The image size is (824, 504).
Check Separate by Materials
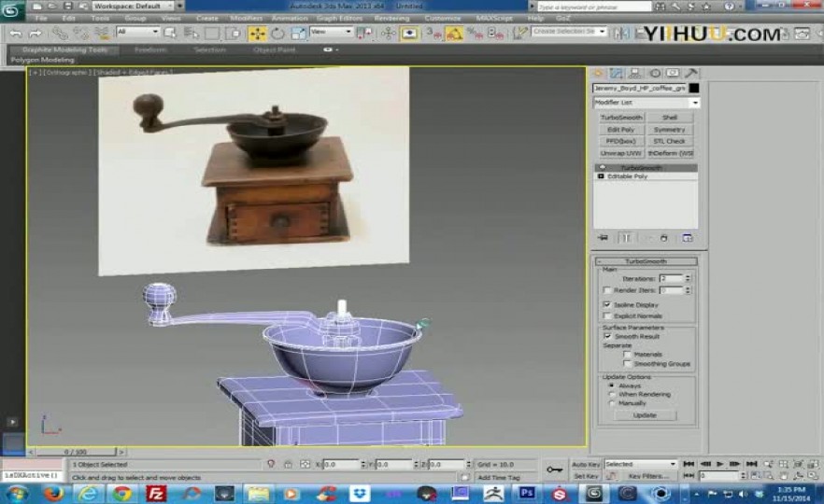pos(627,355)
